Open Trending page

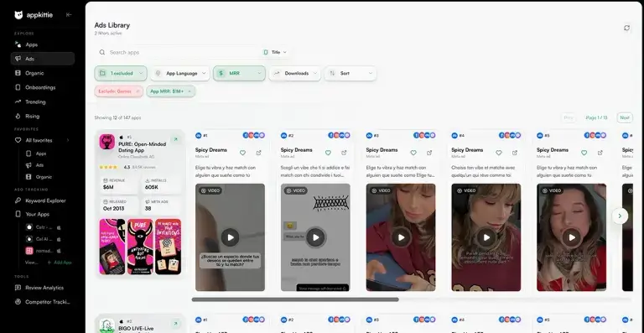tap(35, 101)
